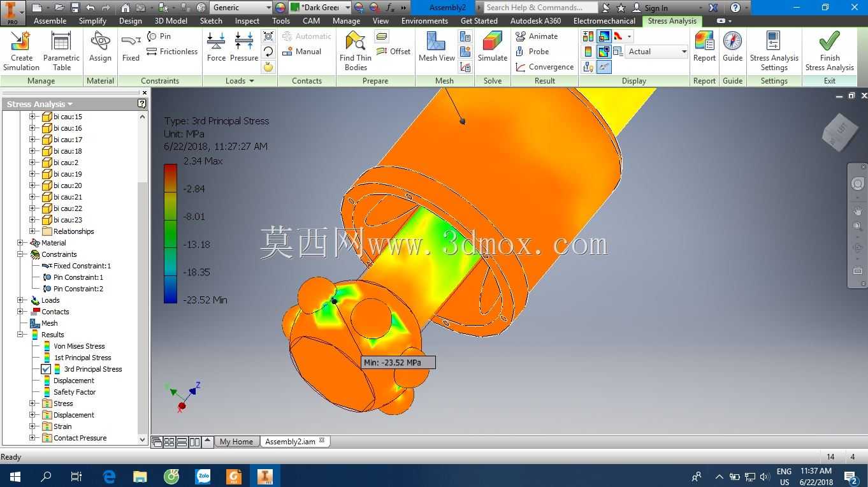This screenshot has width=868, height=487.
Task: Click the Manual contacts tool
Action: 302,52
